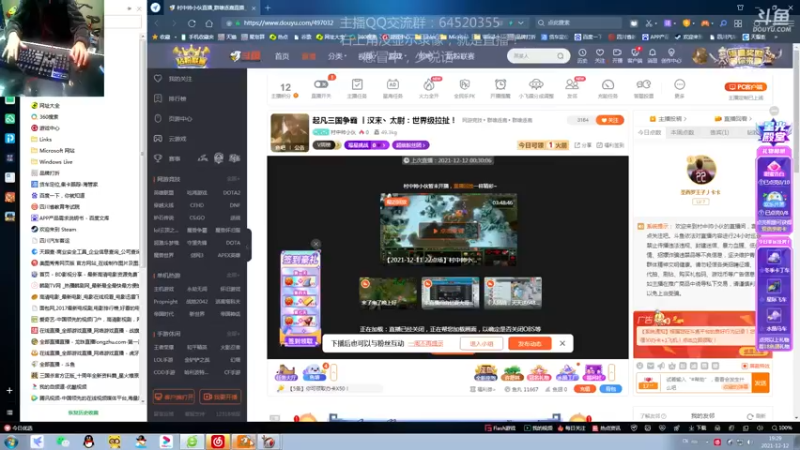Viewport: 800px width, 450px height.
Task: Click the browser reload button
Action: click(x=192, y=23)
